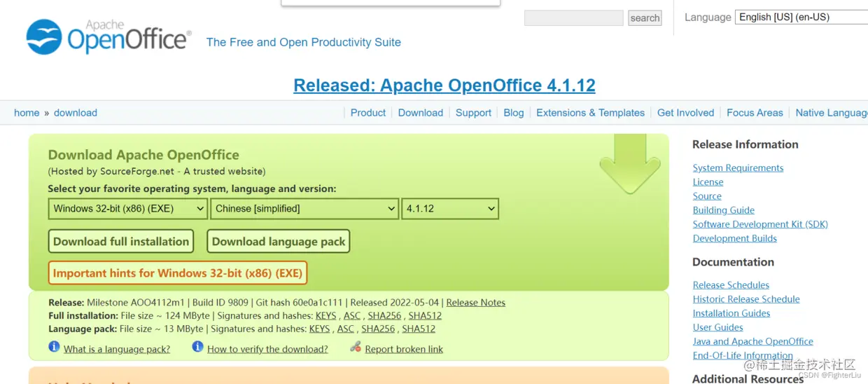Open Software Development Kit (SDK) link
868x384 pixels.
tap(760, 224)
